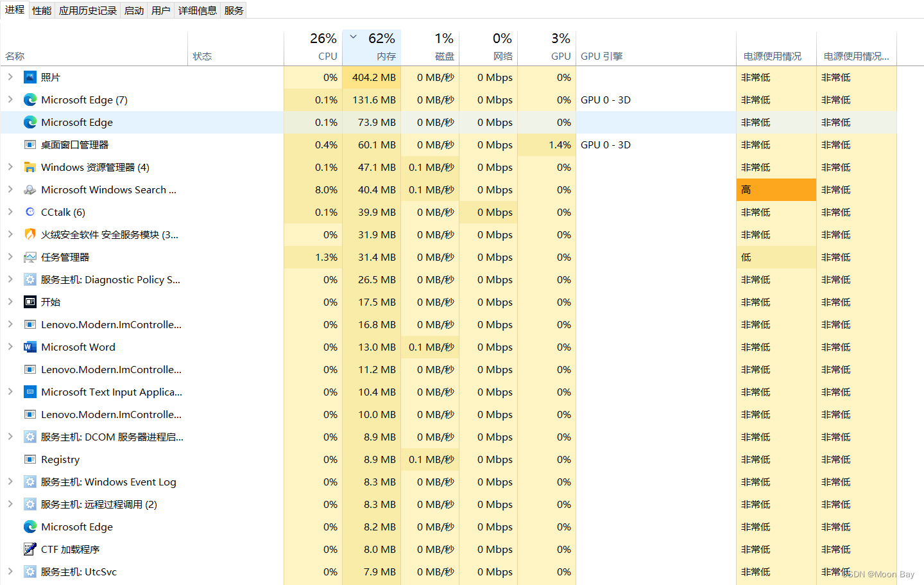924x585 pixels.
Task: Click the DCOM 服务器进程 gear icon
Action: tap(30, 437)
